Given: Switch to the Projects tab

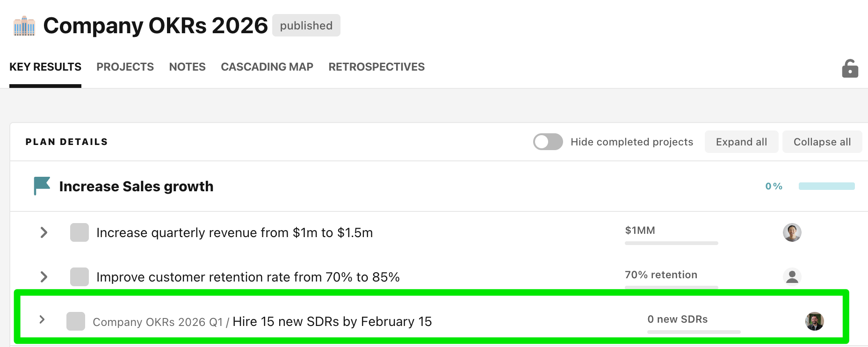Looking at the screenshot, I should pyautogui.click(x=125, y=67).
